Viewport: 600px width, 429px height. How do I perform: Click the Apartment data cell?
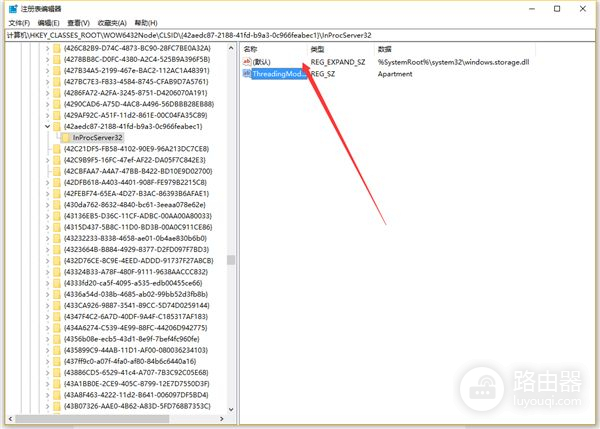pos(395,74)
